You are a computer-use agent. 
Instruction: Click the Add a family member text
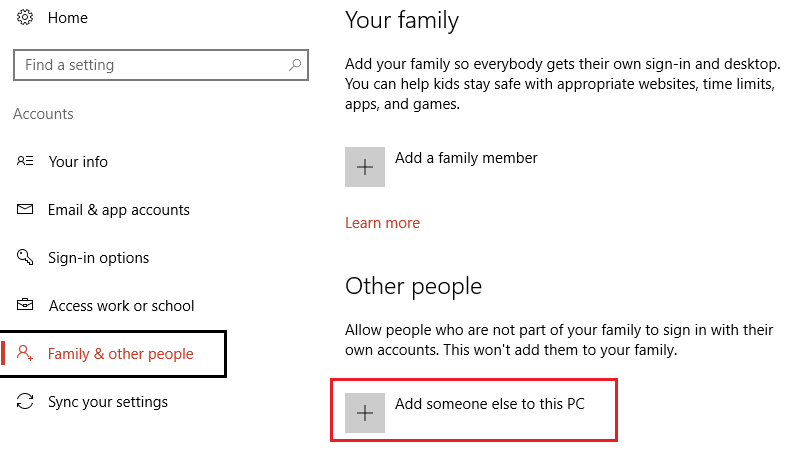[x=466, y=158]
